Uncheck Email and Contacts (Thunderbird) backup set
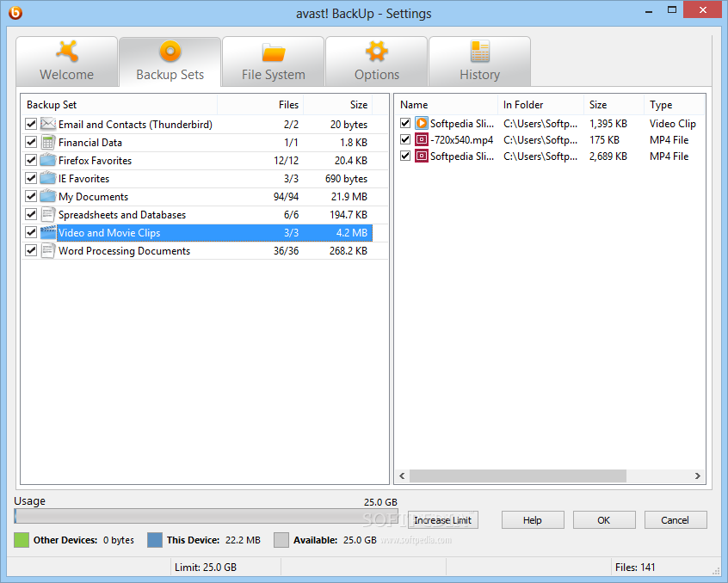The width and height of the screenshot is (728, 583). tap(31, 124)
